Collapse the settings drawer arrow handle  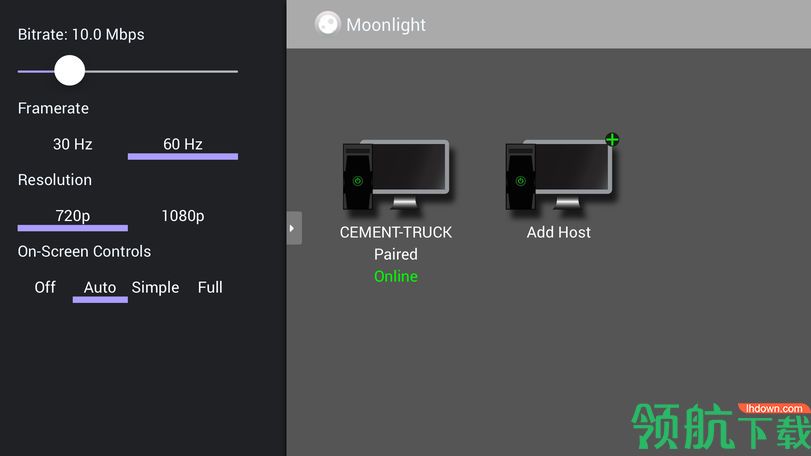point(294,228)
